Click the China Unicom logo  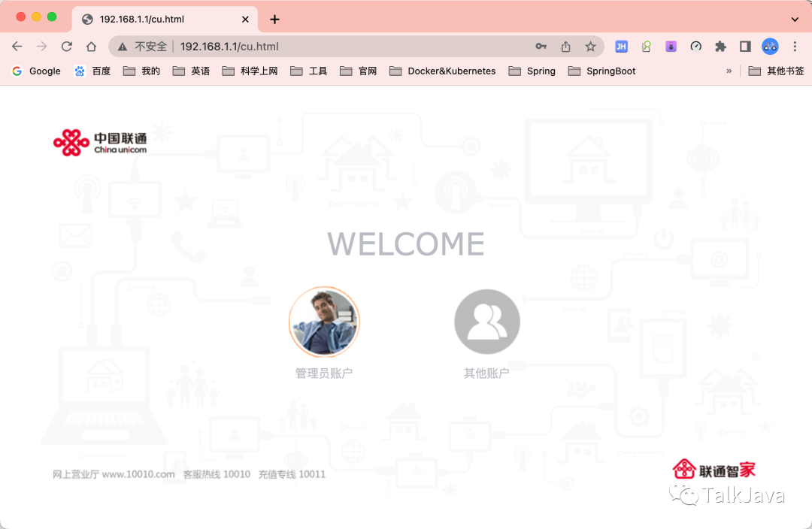click(100, 142)
